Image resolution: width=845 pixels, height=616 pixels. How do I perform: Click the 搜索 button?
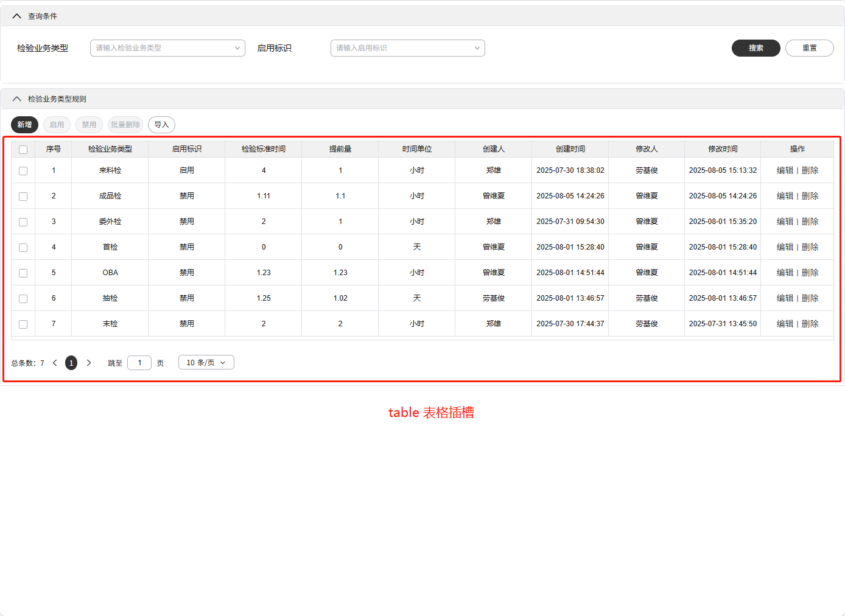click(x=756, y=48)
